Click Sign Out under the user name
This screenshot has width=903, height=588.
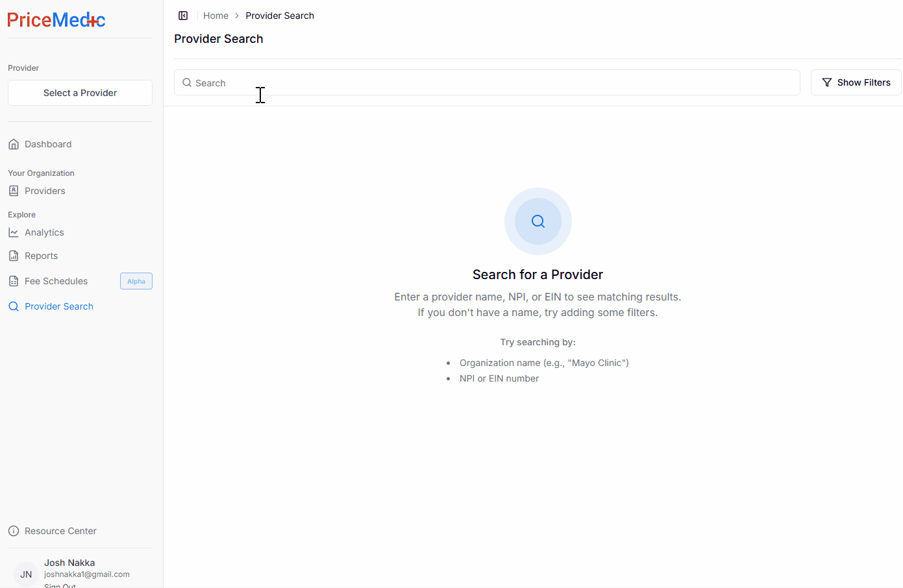coord(60,585)
